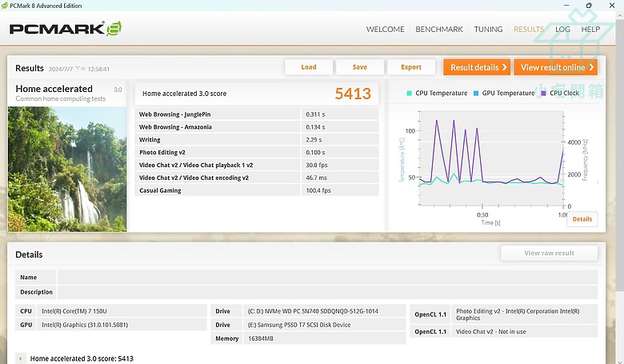This screenshot has width=624, height=364.
Task: Click the Export button
Action: pos(411,67)
